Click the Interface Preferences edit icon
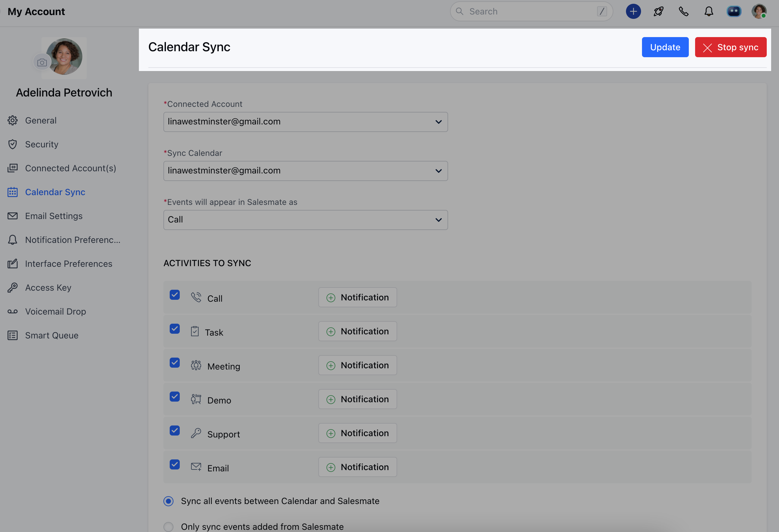 (13, 264)
